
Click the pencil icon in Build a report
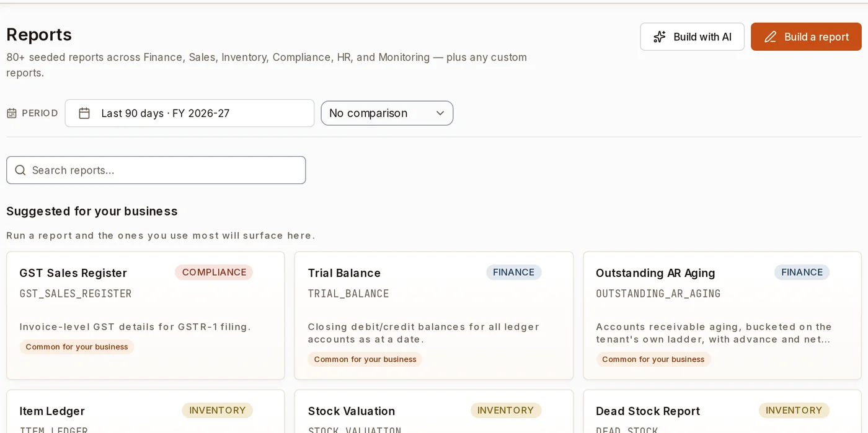(770, 37)
